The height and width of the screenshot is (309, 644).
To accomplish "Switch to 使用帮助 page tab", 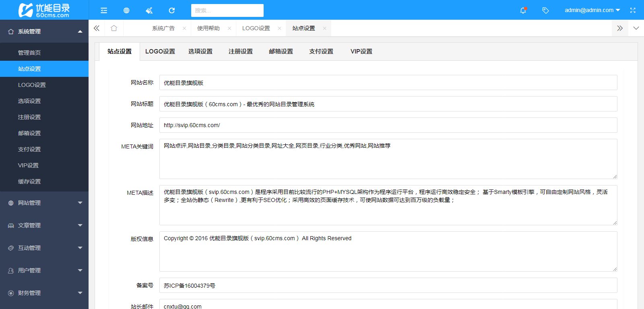I will tap(208, 28).
